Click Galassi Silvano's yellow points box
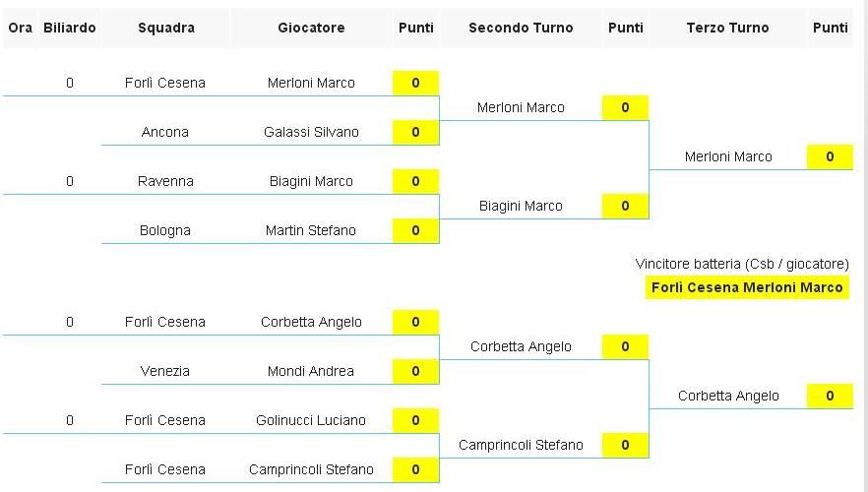 pyautogui.click(x=415, y=132)
